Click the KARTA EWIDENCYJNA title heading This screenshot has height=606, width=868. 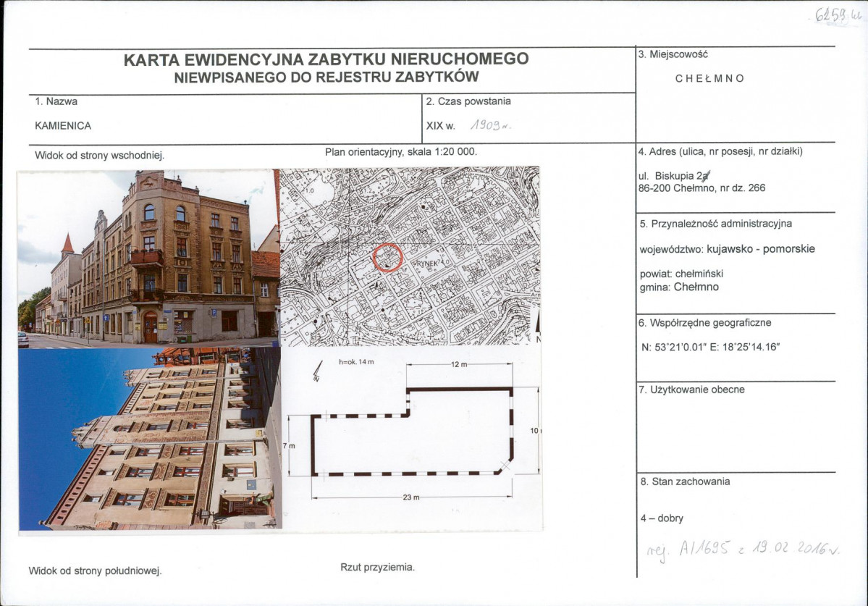326,59
